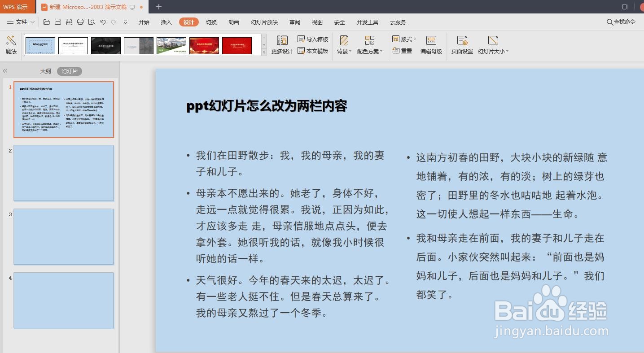Expand quick access toolbar customization arrow
The height and width of the screenshot is (353, 644).
point(125,22)
